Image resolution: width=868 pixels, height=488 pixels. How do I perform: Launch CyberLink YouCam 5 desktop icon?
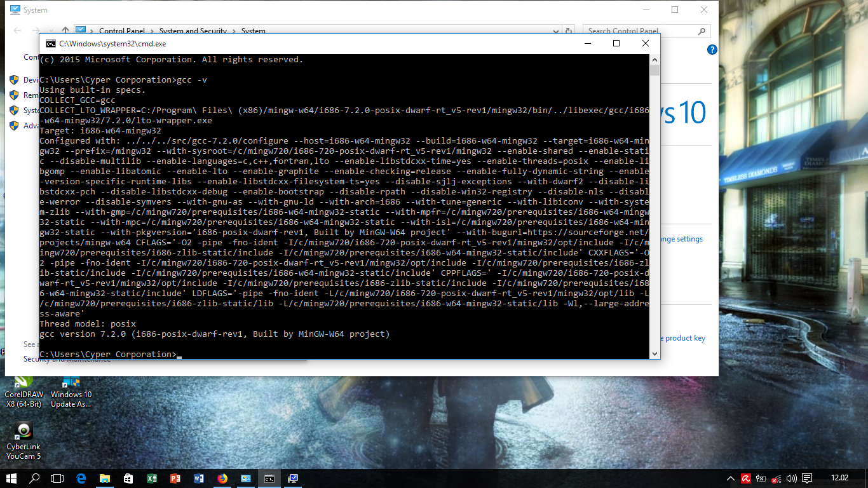pyautogui.click(x=24, y=441)
